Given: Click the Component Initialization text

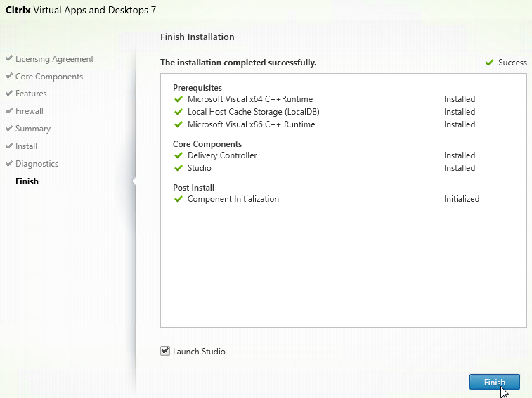Looking at the screenshot, I should (233, 199).
